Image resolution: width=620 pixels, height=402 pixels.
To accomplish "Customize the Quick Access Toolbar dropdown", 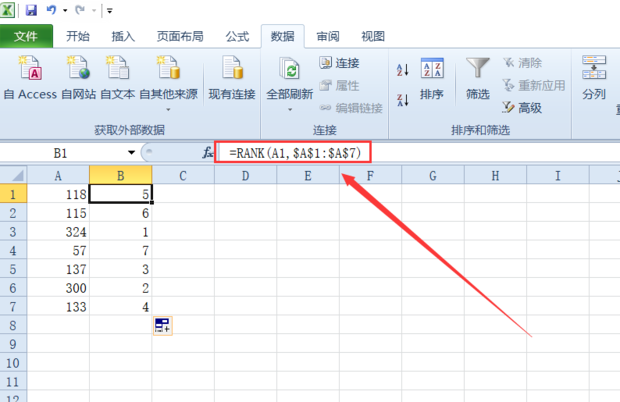I will click(x=110, y=11).
